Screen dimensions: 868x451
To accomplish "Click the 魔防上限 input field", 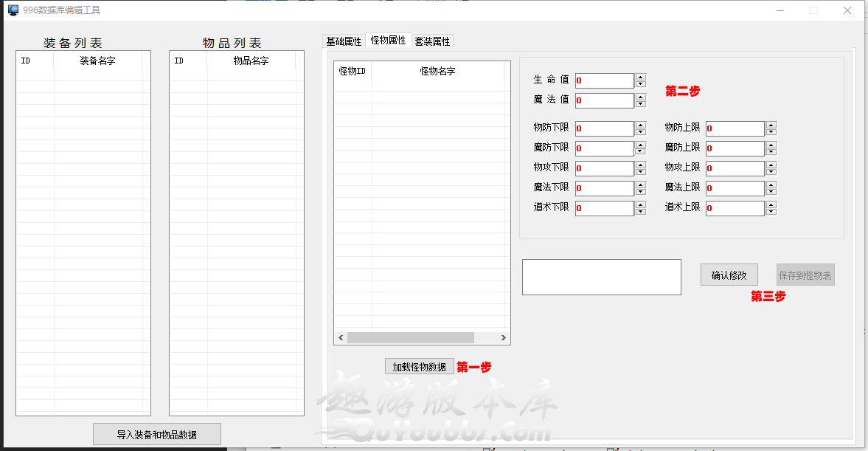I will [x=735, y=149].
